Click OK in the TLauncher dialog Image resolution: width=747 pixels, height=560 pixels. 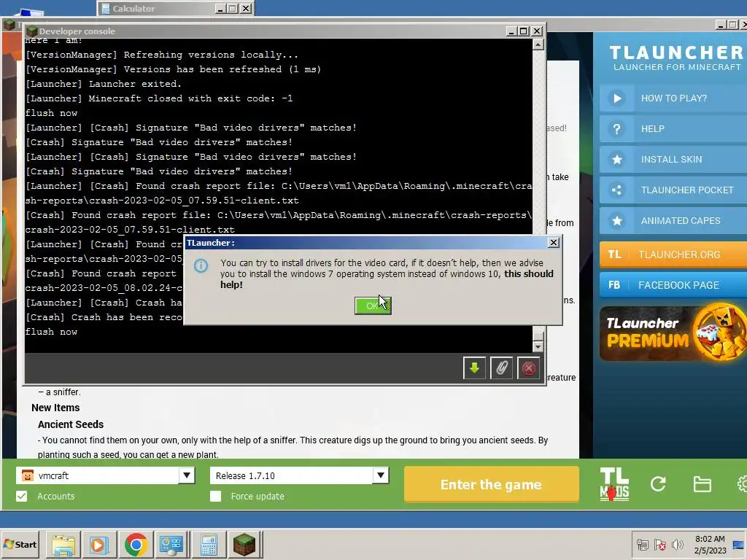[373, 306]
